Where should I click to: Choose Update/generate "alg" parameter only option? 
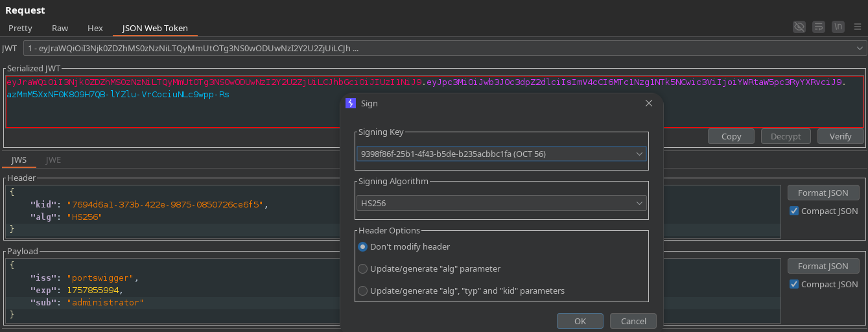coord(363,268)
